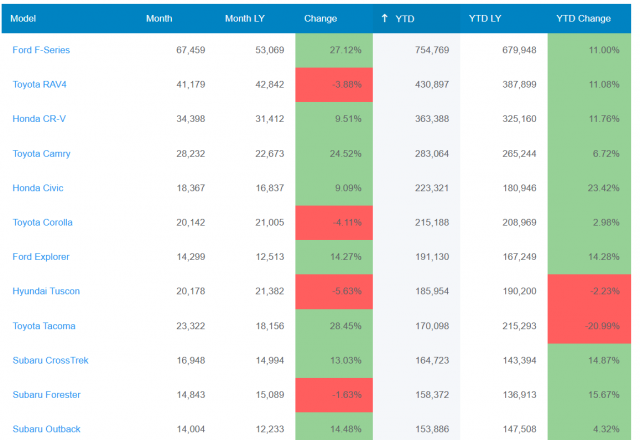Open the Subaru Outback model link
Image resolution: width=640 pixels, height=440 pixels.
[x=47, y=429]
